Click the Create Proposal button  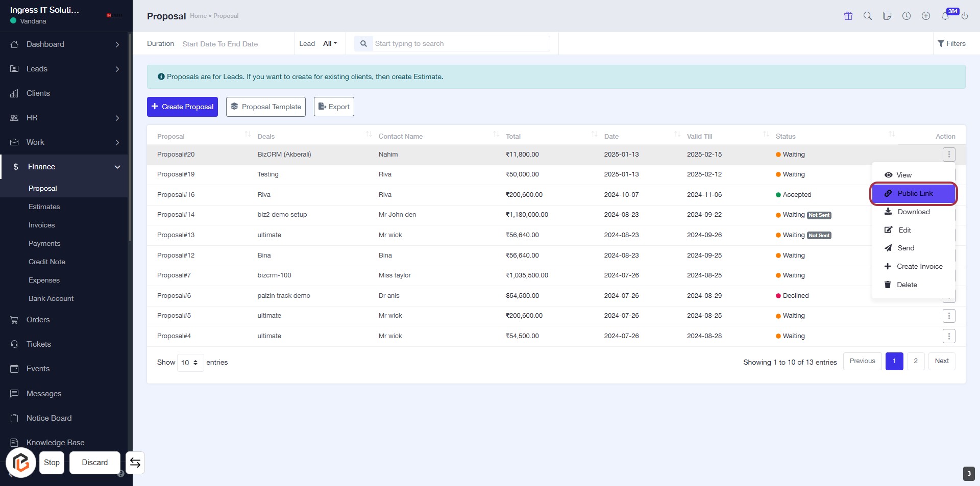(182, 107)
